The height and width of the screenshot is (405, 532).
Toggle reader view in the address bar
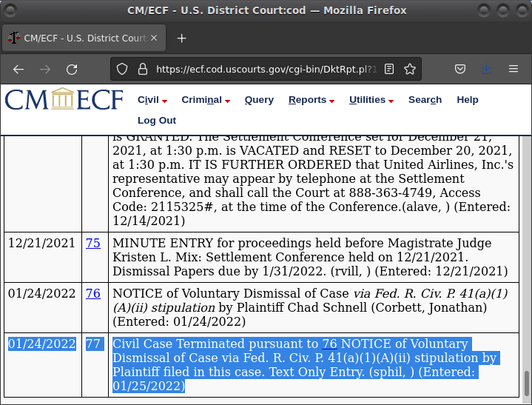[389, 70]
